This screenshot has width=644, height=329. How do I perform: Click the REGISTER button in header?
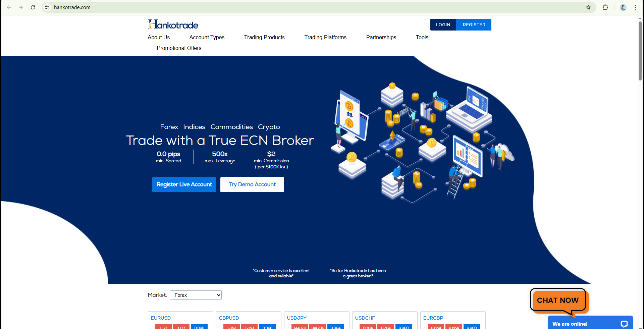(x=474, y=25)
